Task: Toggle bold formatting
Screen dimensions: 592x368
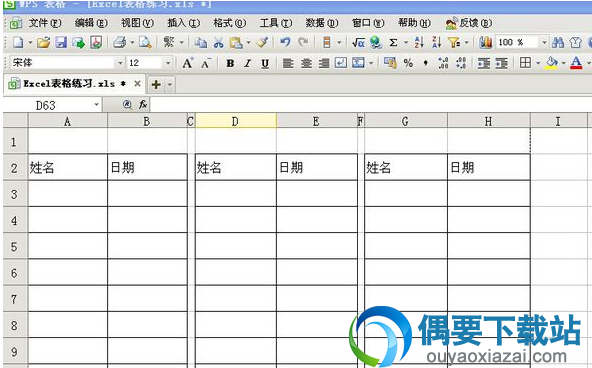Action: coord(230,63)
